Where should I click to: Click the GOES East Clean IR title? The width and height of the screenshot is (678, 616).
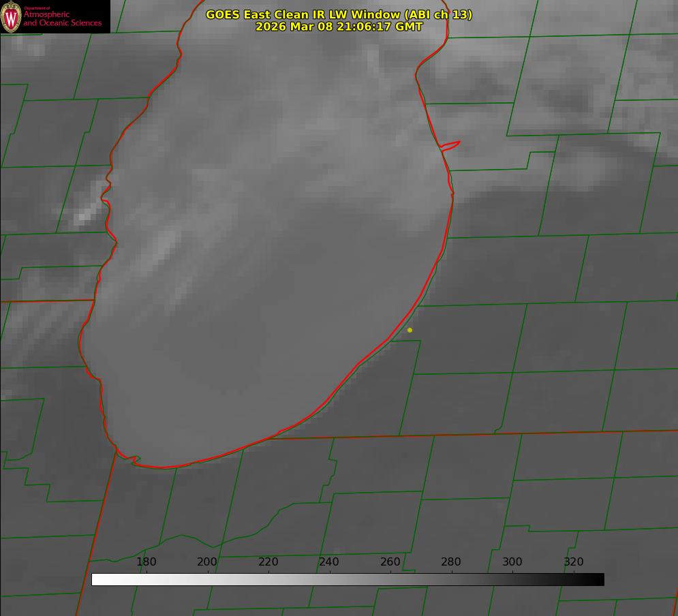pyautogui.click(x=339, y=14)
